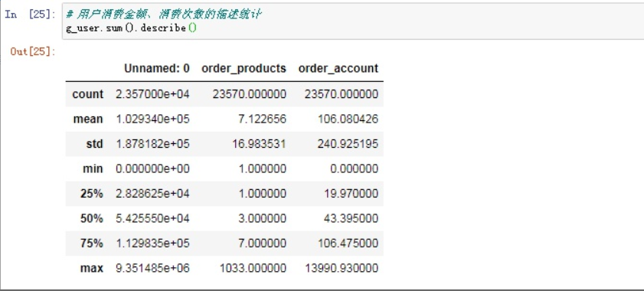This screenshot has height=291, width=644.
Task: Click the mean value 106.080426
Action: point(348,119)
